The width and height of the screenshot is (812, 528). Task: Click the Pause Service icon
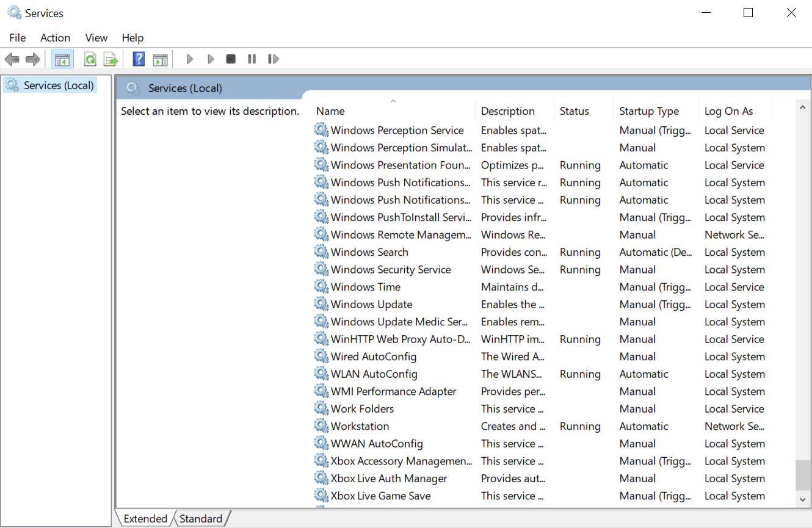pos(252,59)
